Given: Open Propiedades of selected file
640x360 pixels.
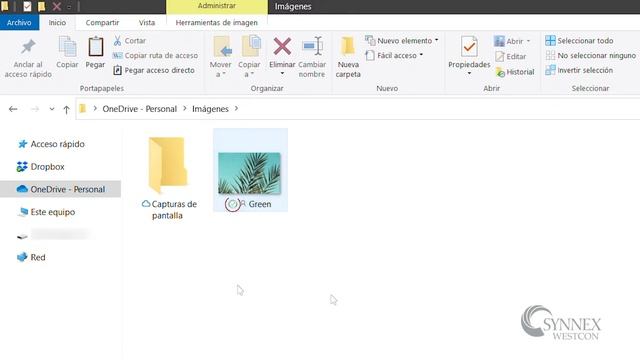Looking at the screenshot, I should pyautogui.click(x=469, y=52).
